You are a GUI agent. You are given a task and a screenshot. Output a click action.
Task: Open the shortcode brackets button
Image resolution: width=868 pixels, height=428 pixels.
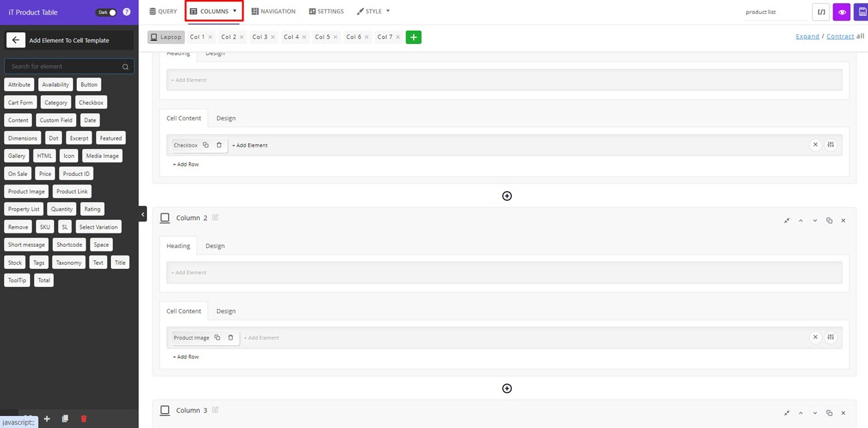click(821, 12)
